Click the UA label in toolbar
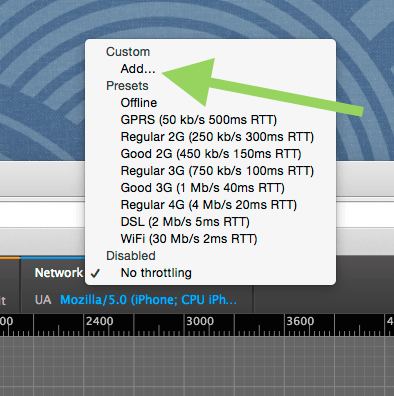The width and height of the screenshot is (394, 396). coord(43,300)
